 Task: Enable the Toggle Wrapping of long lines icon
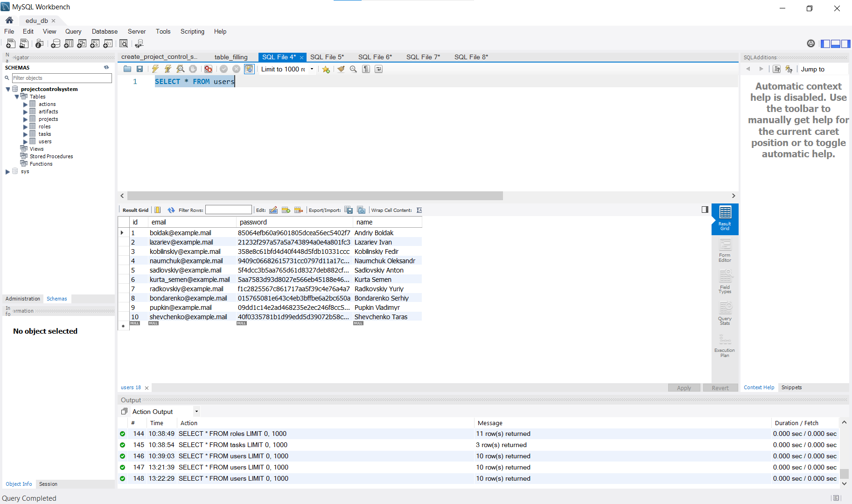pyautogui.click(x=378, y=69)
